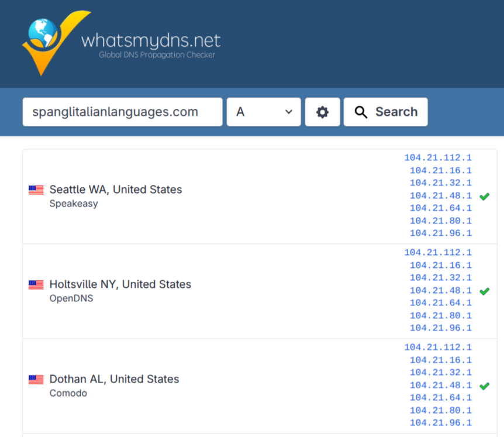Click the green checkmark in Holtsville row

(484, 291)
